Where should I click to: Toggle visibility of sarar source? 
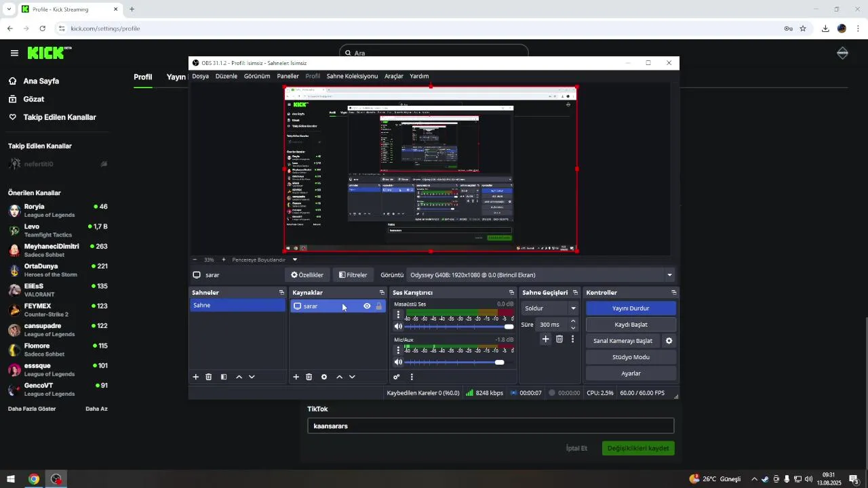click(x=367, y=306)
